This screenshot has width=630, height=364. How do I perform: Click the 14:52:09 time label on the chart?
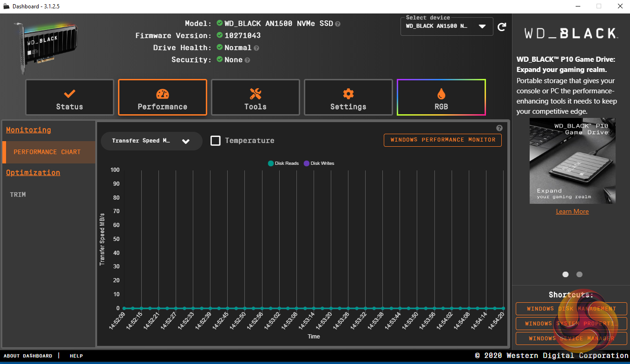117,321
